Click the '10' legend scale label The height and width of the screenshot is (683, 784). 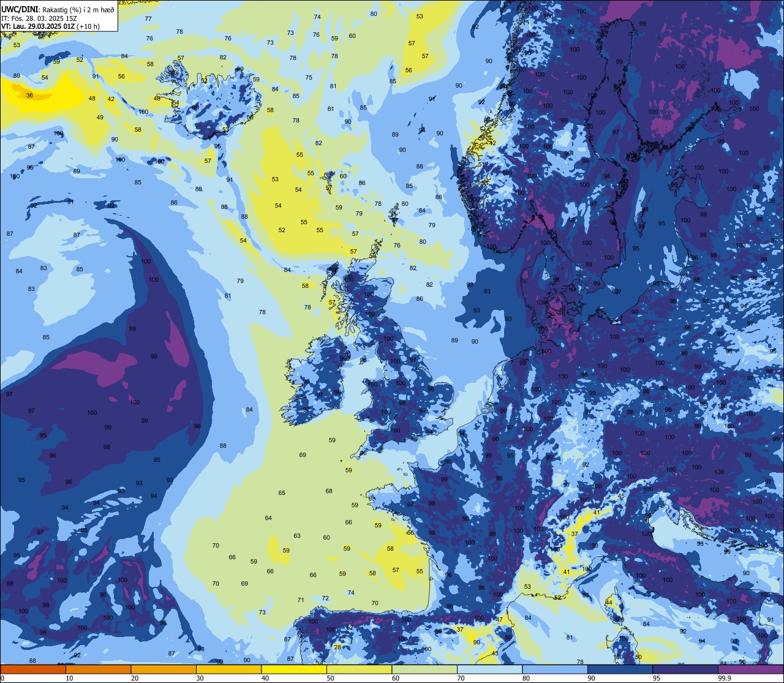click(69, 678)
